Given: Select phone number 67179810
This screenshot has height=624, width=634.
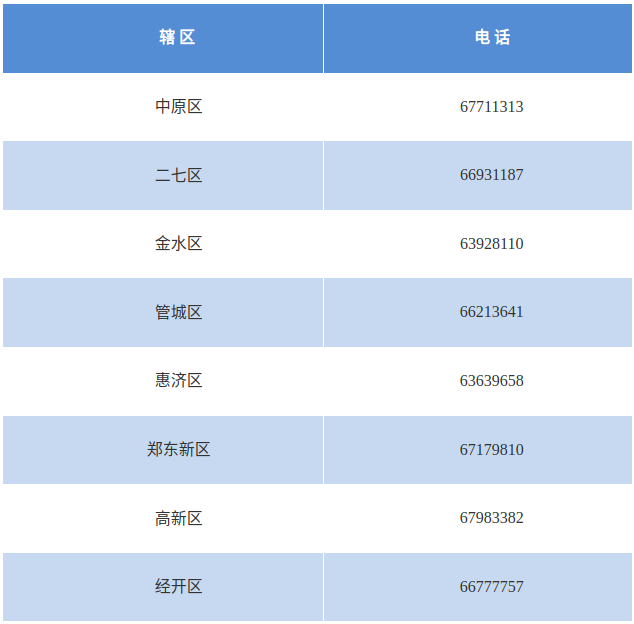Looking at the screenshot, I should click(x=491, y=450).
